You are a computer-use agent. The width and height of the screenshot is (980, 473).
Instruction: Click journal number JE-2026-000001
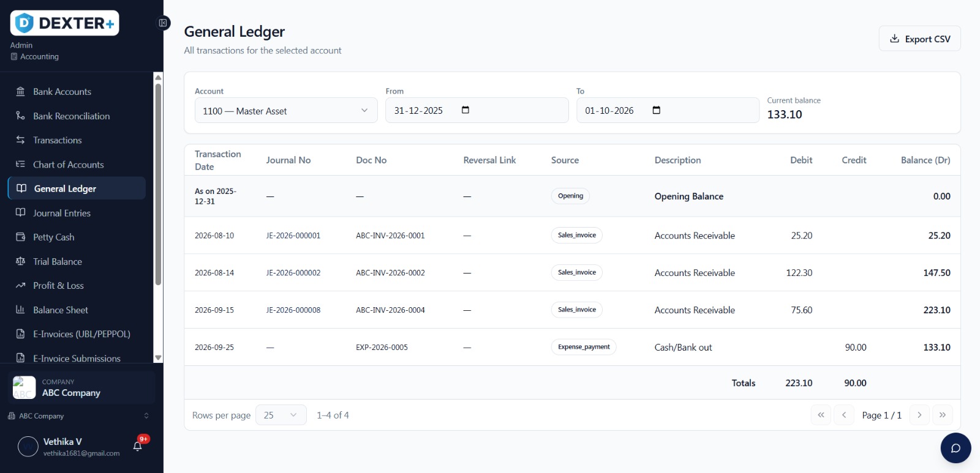[293, 236]
